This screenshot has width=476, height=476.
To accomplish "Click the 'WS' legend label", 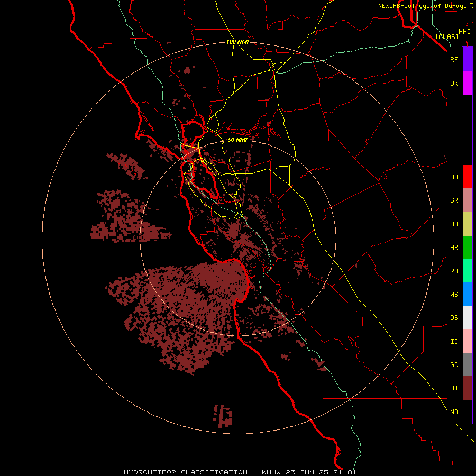I will pos(454,294).
